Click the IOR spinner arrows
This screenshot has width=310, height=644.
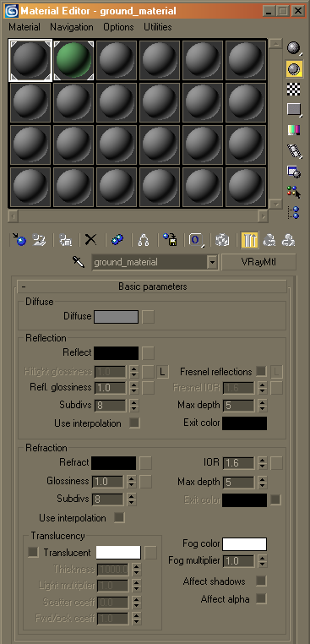click(263, 463)
